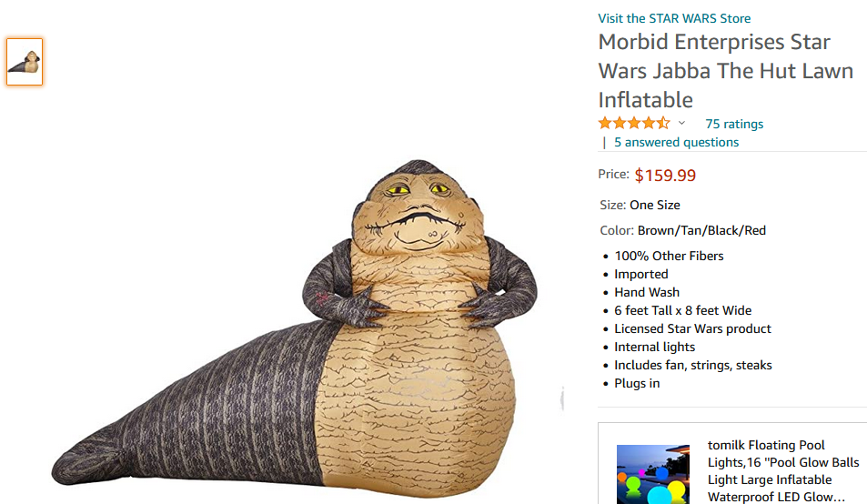
Task: View the 5 answered questions
Action: click(x=676, y=142)
